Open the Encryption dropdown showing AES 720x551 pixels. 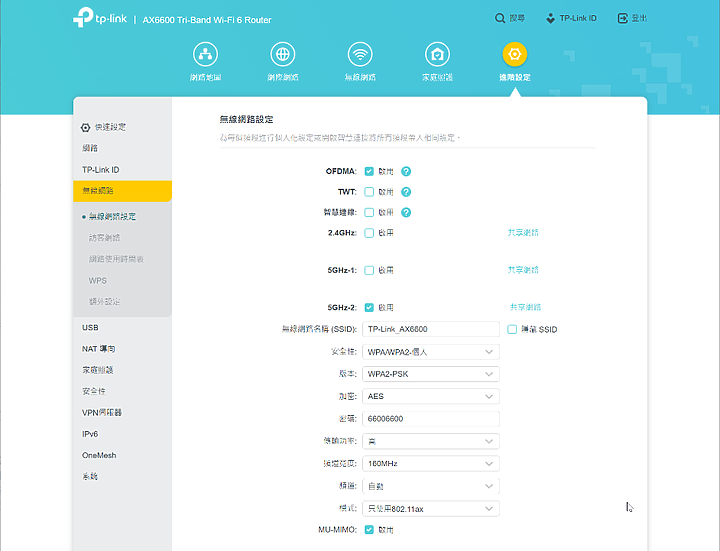431,396
